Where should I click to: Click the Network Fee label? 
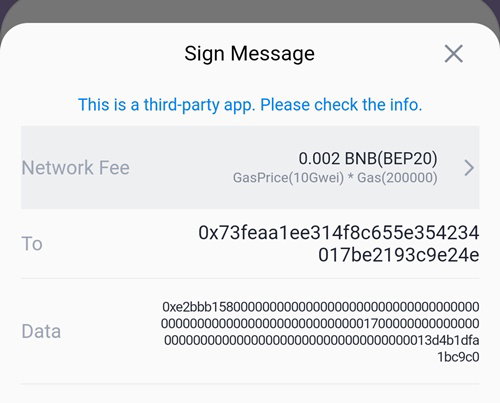click(76, 167)
